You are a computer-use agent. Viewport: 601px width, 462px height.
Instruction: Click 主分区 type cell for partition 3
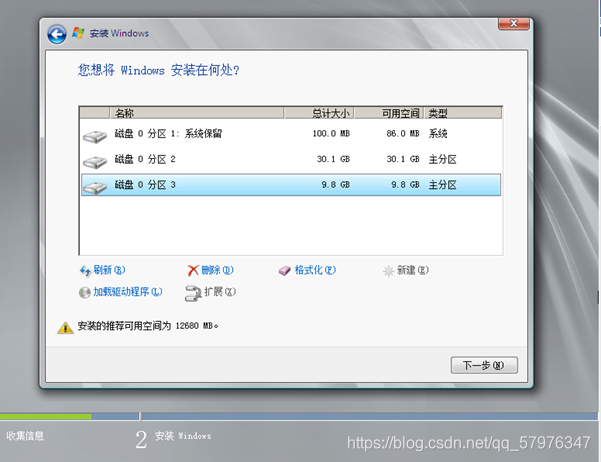[x=442, y=185]
